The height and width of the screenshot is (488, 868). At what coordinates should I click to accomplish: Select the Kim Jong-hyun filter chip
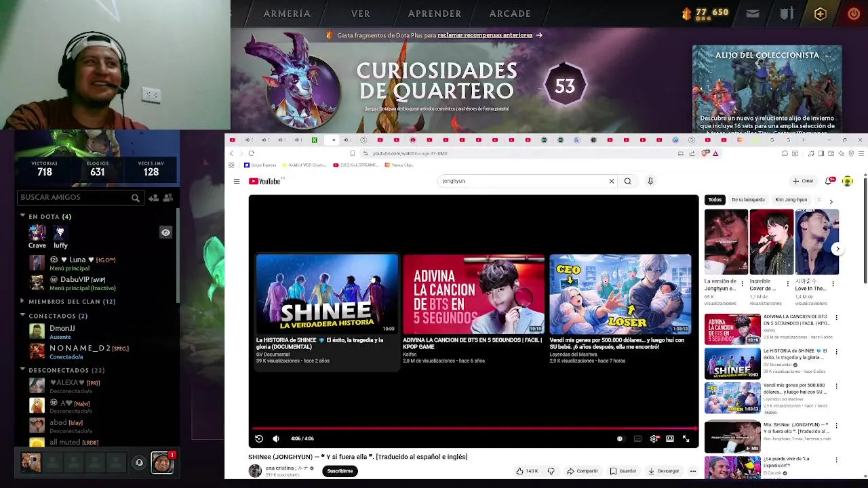click(x=791, y=200)
